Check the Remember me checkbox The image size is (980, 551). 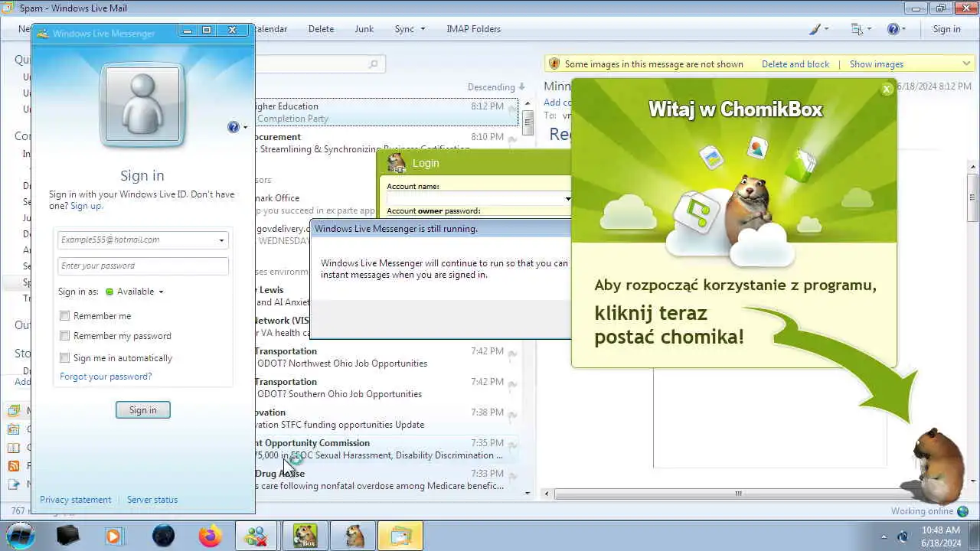point(65,316)
